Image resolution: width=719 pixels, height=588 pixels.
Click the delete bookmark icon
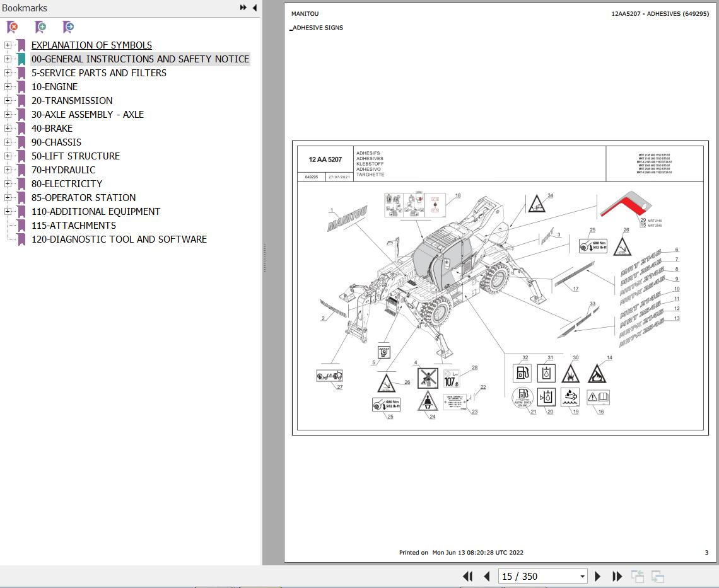point(13,27)
